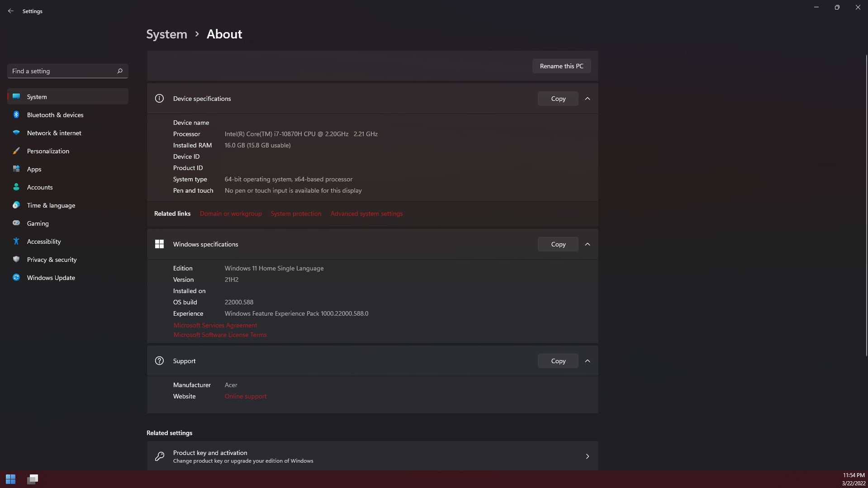
Task: Open the Personalization brush icon
Action: click(16, 151)
